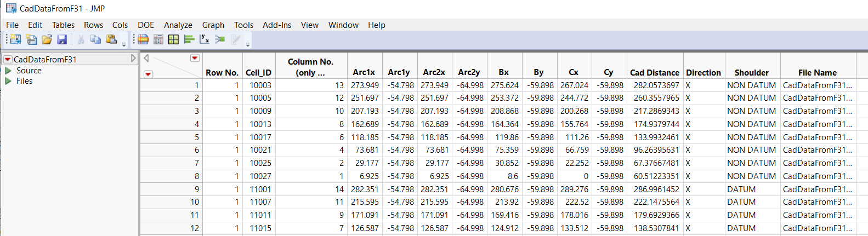Click the Paste clipboard icon

pos(111,39)
